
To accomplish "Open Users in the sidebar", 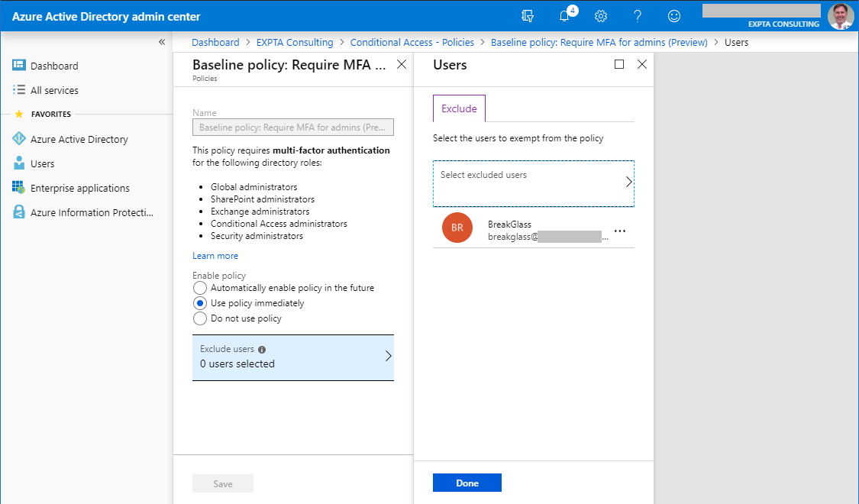I will [42, 163].
